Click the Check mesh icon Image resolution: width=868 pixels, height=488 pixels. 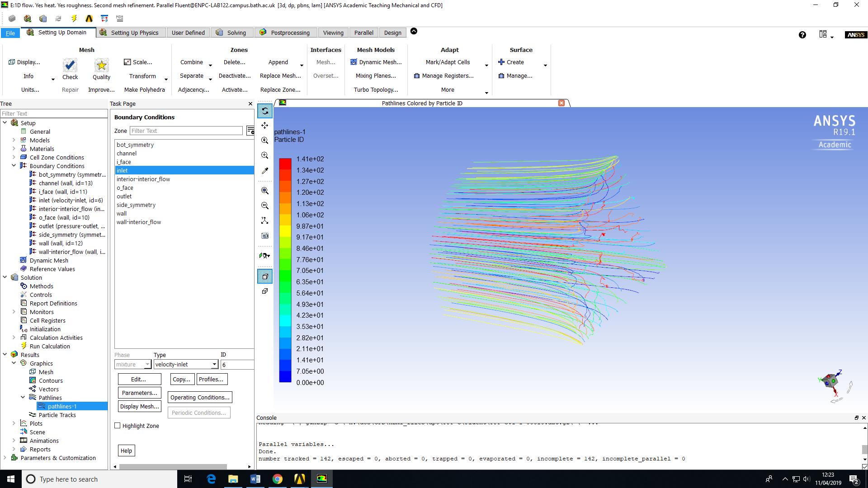70,66
